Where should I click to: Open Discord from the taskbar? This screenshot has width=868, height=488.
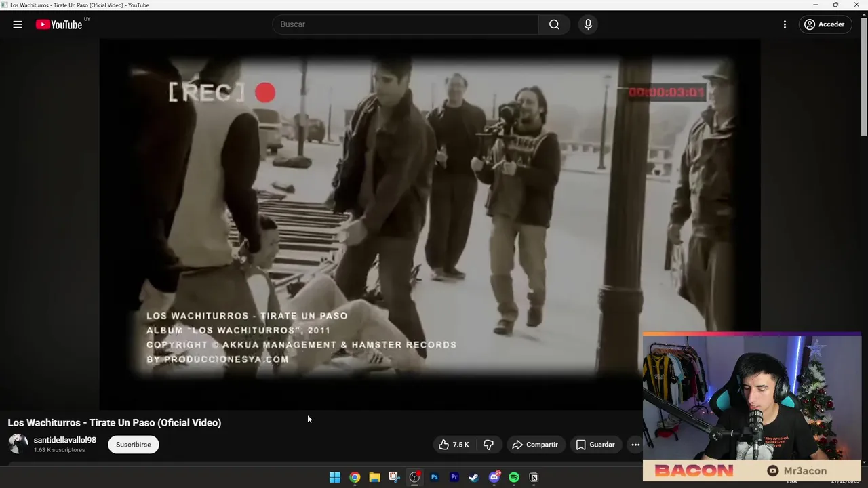click(x=494, y=477)
